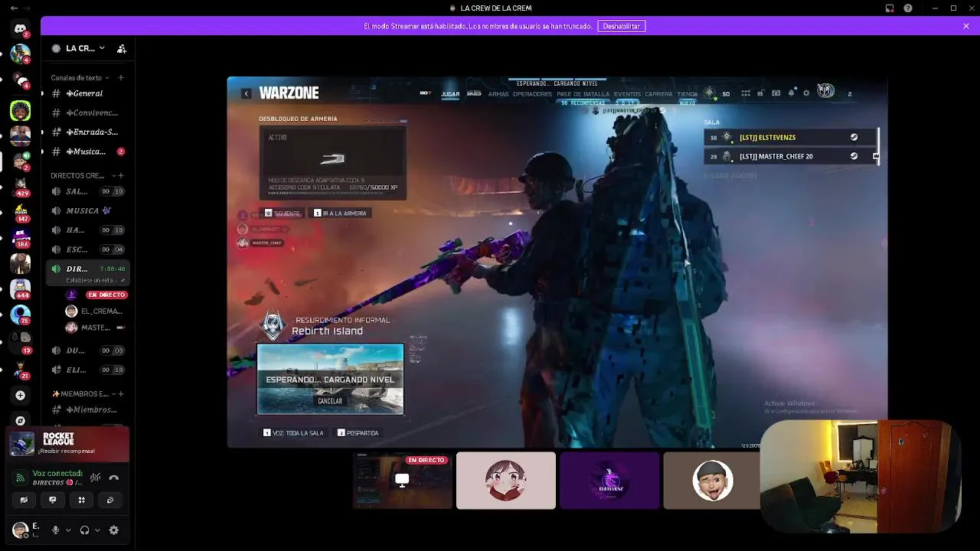Open the Discord inbox icon in title bar
Image resolution: width=980 pixels, height=551 pixels.
[890, 8]
